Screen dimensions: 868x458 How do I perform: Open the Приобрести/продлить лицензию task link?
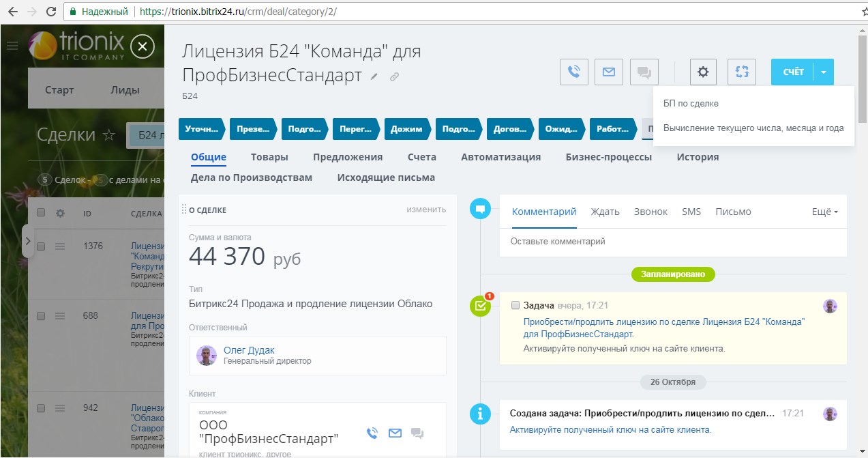click(x=664, y=328)
